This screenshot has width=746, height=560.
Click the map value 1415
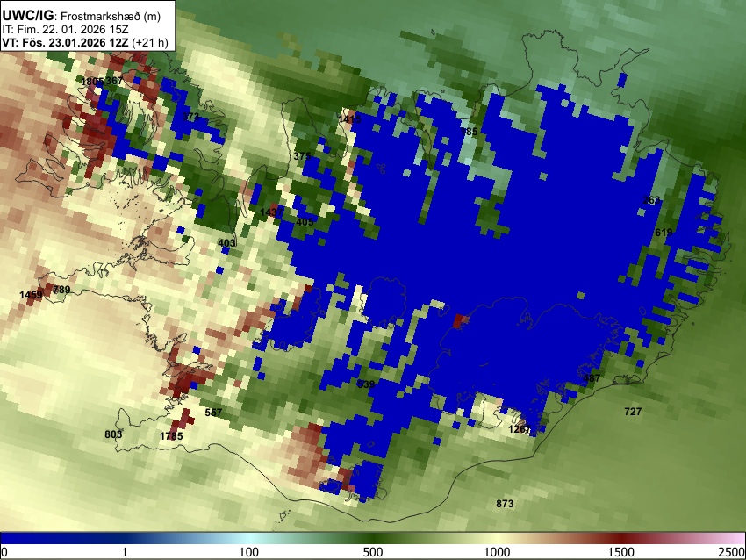pos(349,119)
